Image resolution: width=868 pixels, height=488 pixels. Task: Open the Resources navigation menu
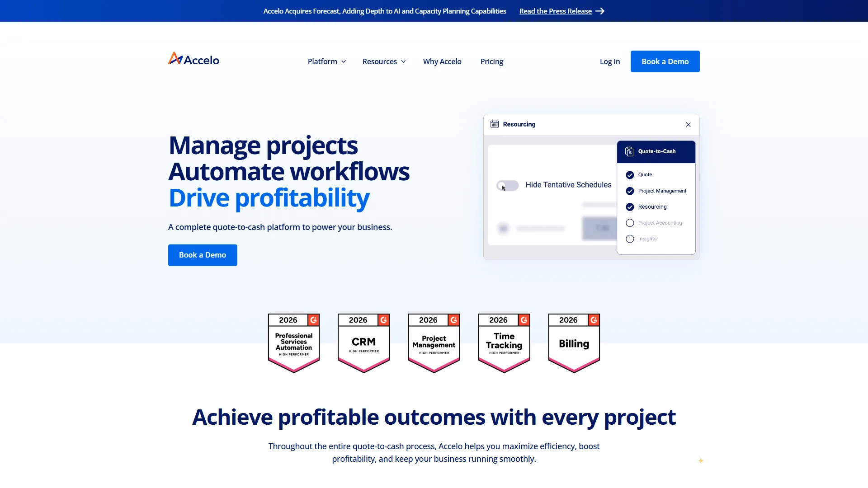tap(384, 61)
